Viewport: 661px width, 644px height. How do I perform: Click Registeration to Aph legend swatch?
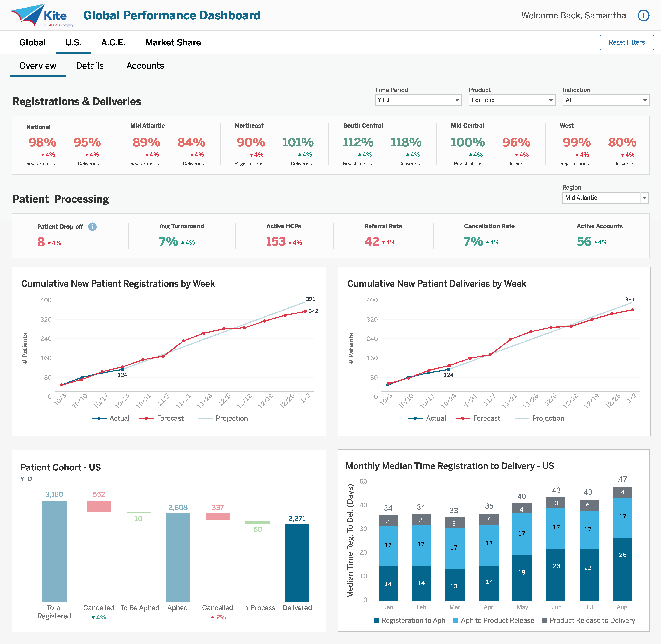coord(376,620)
